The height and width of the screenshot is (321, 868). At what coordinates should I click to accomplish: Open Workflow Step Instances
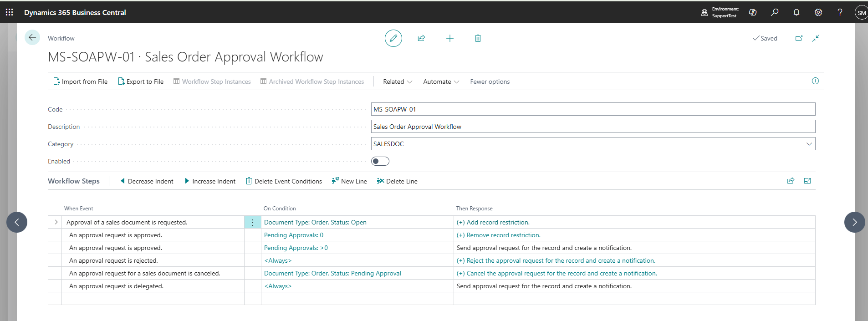212,82
